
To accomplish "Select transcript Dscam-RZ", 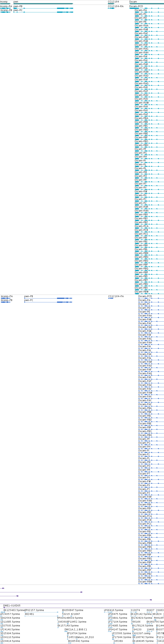I will 140,203.
